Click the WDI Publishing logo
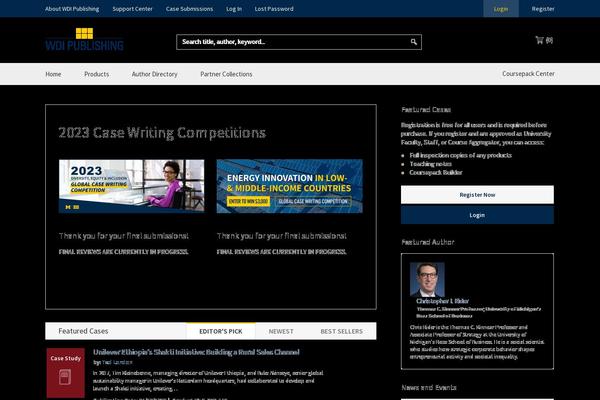The image size is (600, 400). tap(84, 39)
